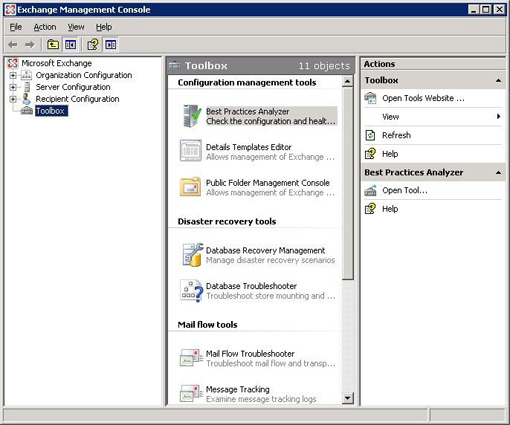Image resolution: width=510 pixels, height=425 pixels.
Task: Select the Mail Flow Troubleshooter icon
Action: [191, 357]
